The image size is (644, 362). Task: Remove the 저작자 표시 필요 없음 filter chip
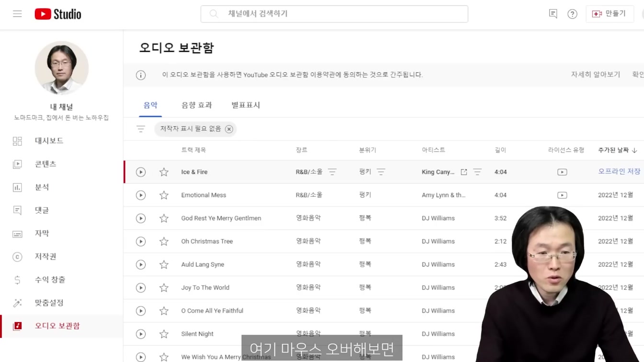[229, 129]
